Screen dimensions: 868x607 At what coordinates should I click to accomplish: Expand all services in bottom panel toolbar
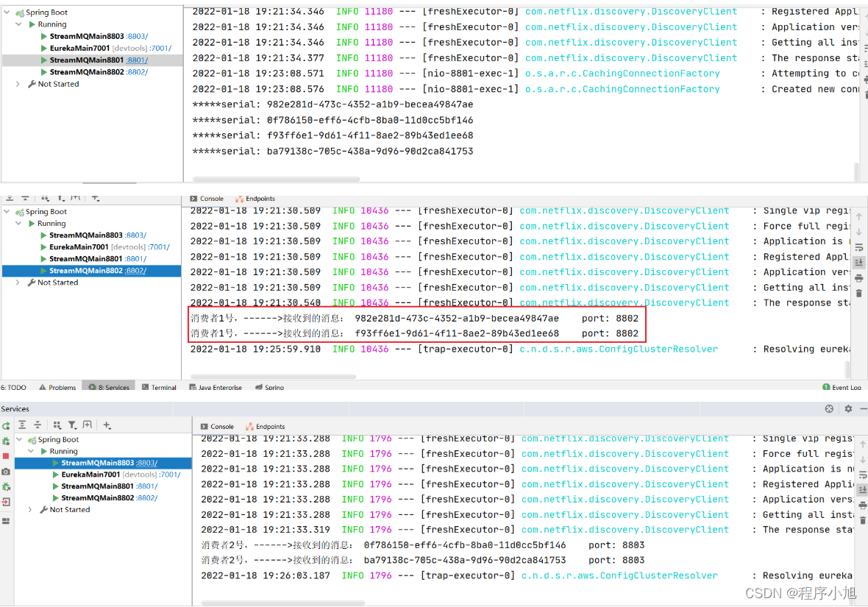(22, 425)
